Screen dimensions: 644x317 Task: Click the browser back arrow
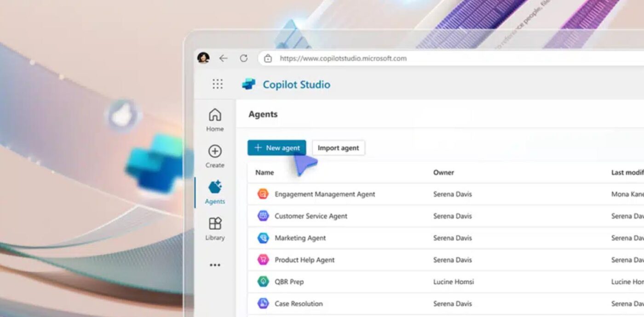223,58
